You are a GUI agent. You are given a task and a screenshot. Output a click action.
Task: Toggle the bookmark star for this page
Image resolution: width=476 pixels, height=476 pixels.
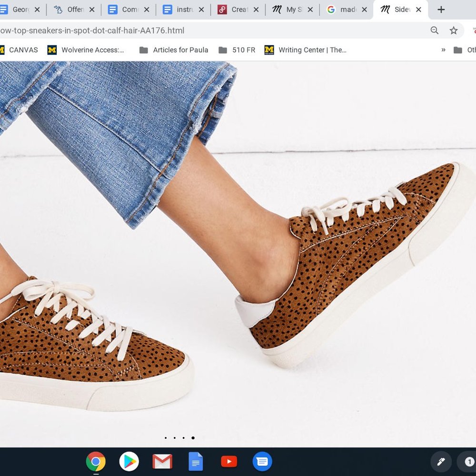pyautogui.click(x=454, y=30)
